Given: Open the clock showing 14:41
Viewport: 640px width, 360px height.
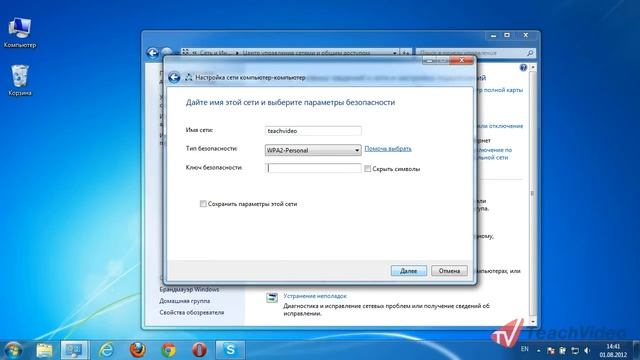Looking at the screenshot, I should pyautogui.click(x=613, y=350).
